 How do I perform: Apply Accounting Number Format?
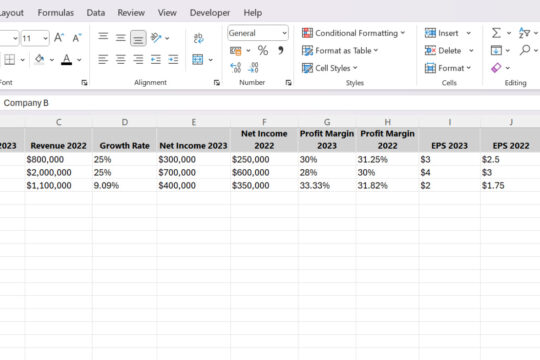236,51
